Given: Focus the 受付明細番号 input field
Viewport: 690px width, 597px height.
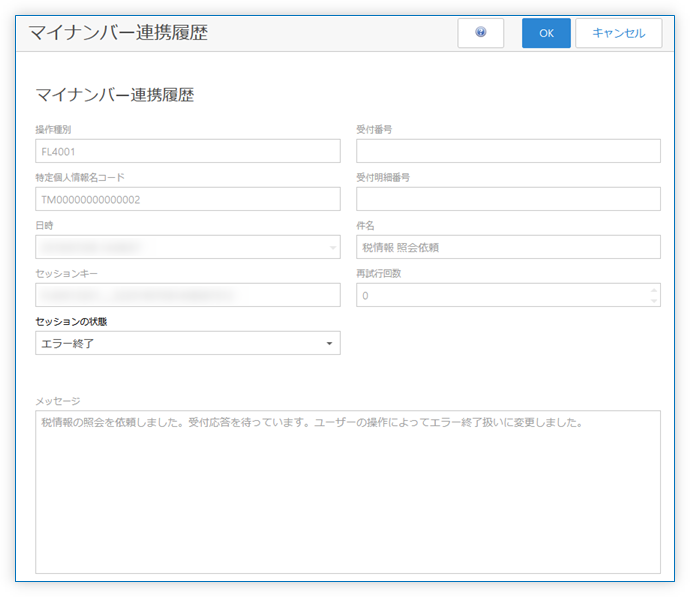Looking at the screenshot, I should 508,199.
